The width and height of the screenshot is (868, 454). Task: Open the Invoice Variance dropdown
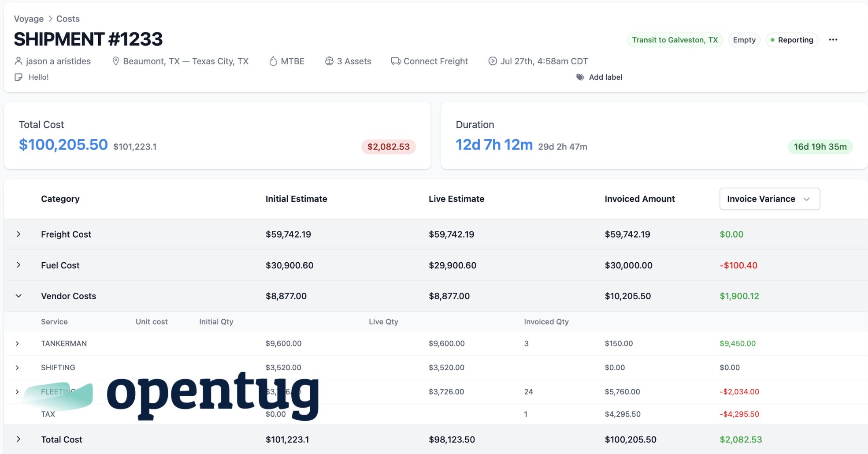tap(769, 199)
